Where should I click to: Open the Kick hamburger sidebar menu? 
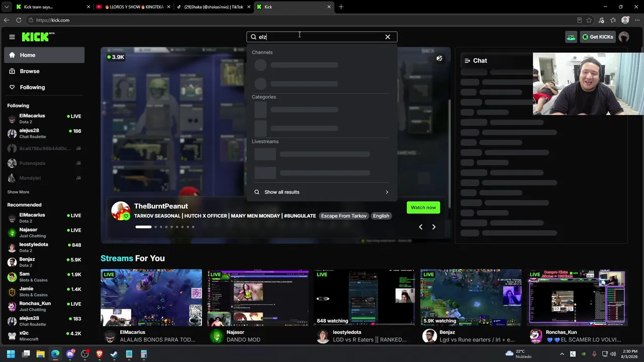(12, 37)
